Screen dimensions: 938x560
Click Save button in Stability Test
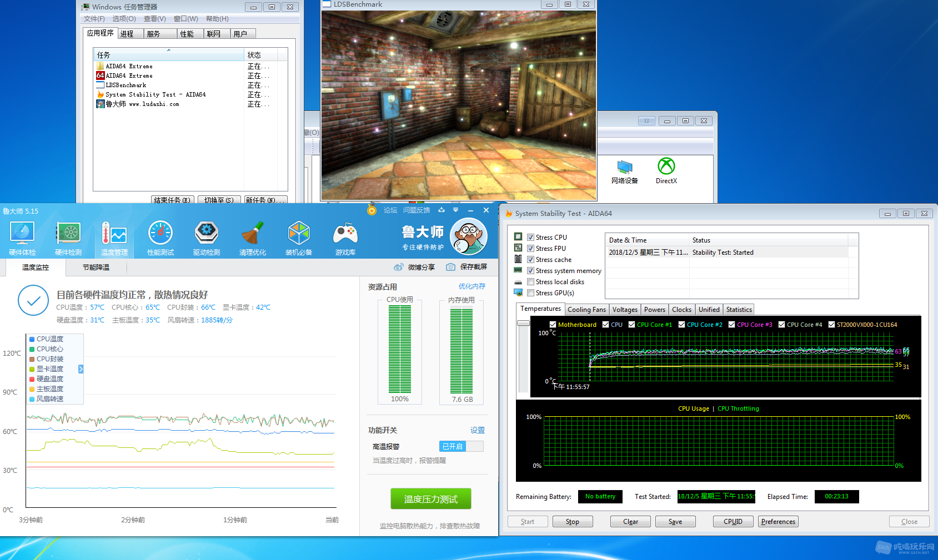point(675,522)
